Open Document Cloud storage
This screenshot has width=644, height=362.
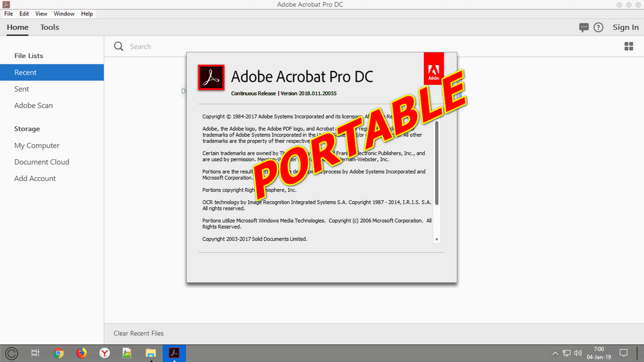(52, 162)
